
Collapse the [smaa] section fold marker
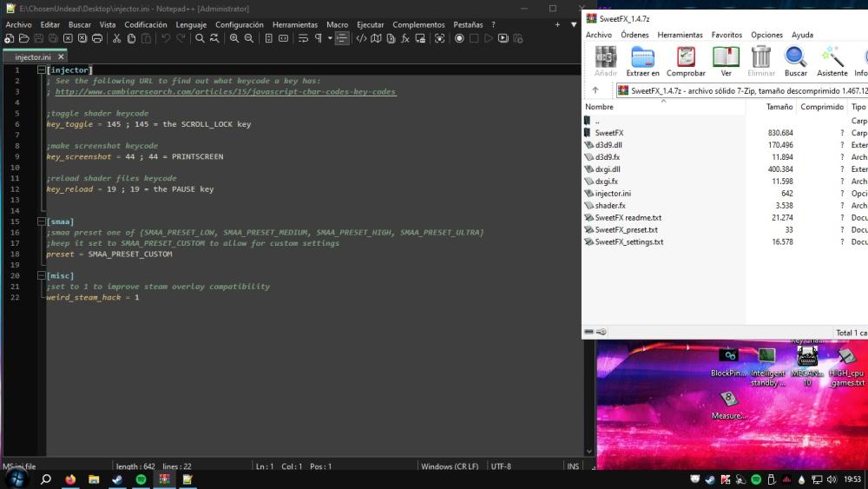(41, 221)
